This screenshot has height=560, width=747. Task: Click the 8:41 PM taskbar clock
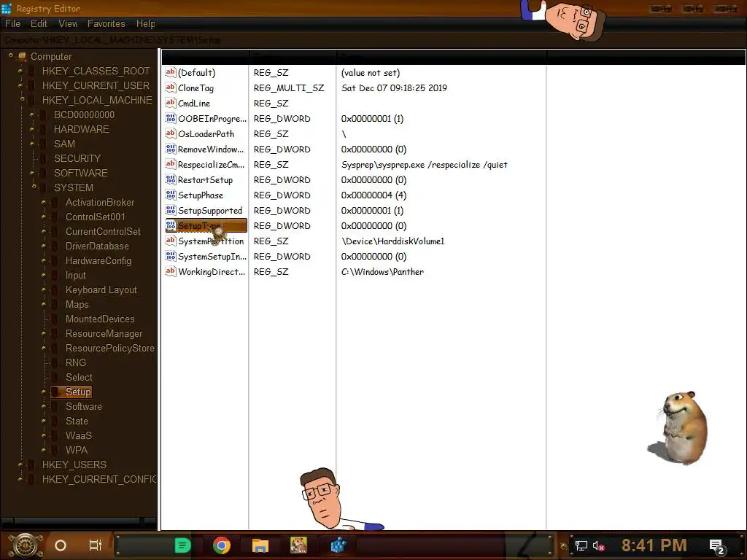pos(654,545)
